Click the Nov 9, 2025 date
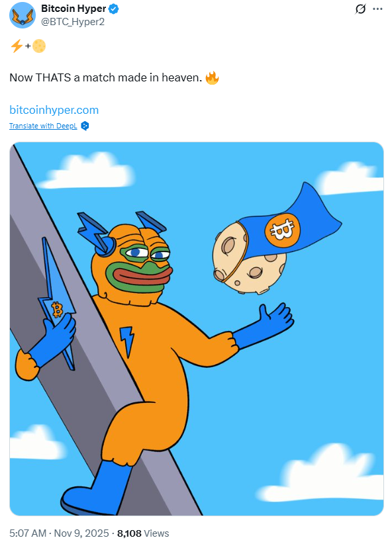The image size is (392, 544). [81, 533]
